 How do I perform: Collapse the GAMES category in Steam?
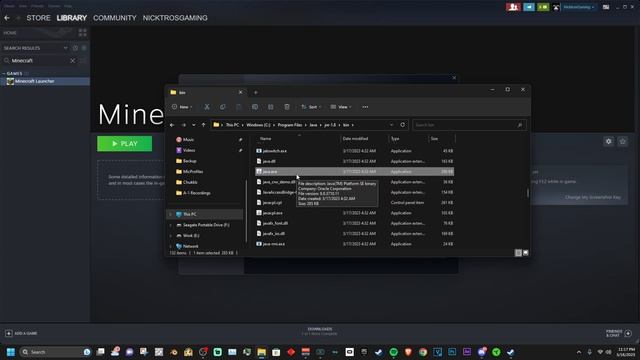4,73
